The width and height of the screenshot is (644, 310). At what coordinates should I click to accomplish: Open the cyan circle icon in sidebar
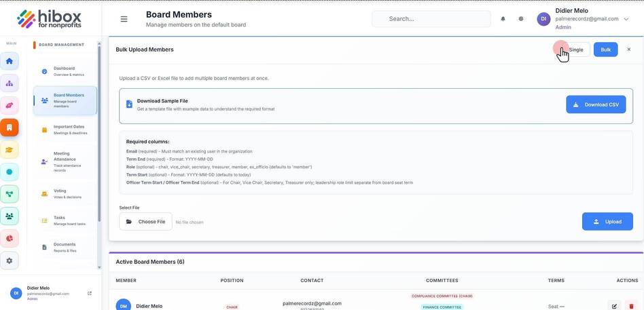tap(10, 172)
